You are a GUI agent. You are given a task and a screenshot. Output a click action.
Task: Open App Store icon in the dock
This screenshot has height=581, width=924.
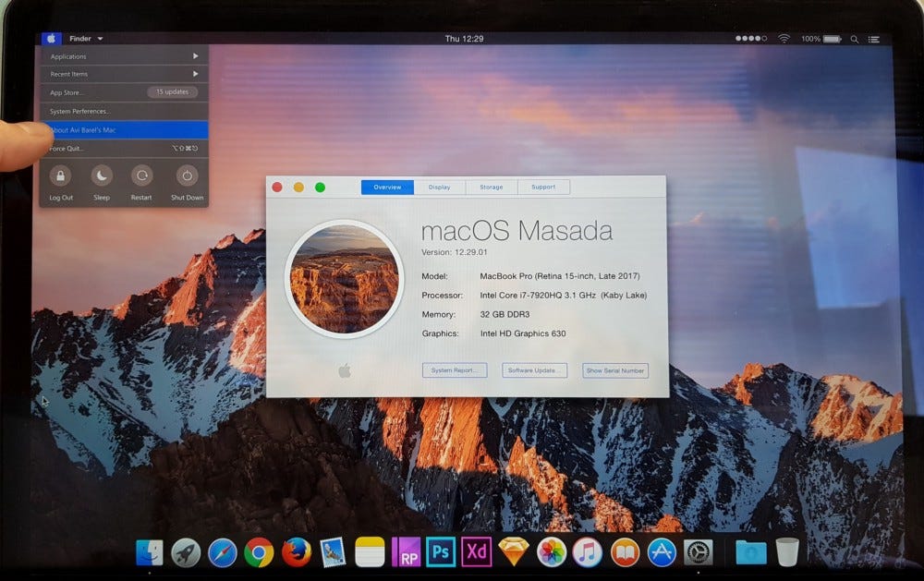tap(662, 552)
